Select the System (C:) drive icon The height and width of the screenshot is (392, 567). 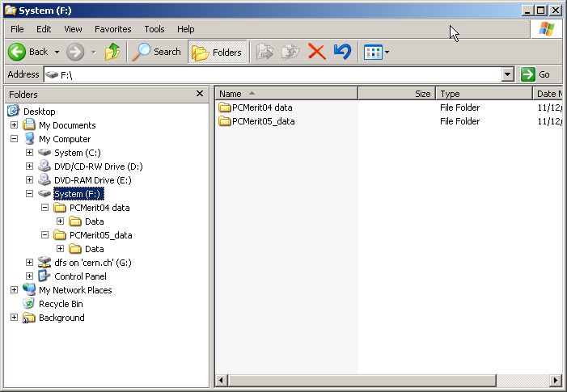44,153
